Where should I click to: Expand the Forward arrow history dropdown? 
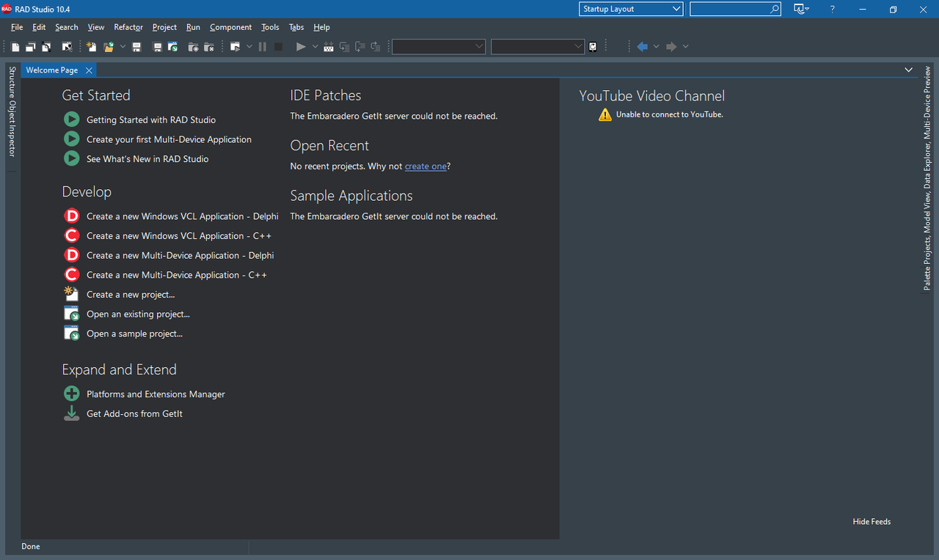click(x=686, y=47)
